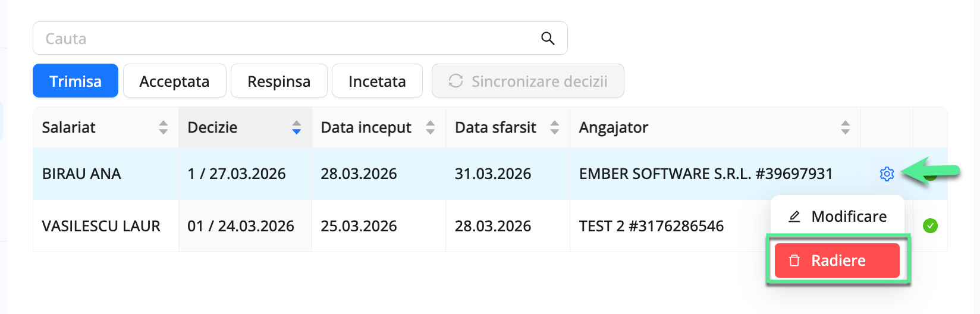Click the search magnifier icon

click(548, 39)
